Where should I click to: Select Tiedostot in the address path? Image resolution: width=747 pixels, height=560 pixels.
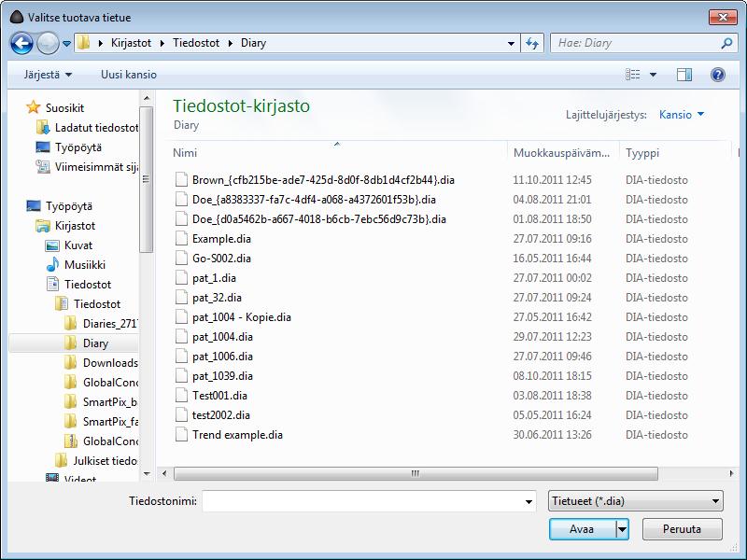(196, 43)
